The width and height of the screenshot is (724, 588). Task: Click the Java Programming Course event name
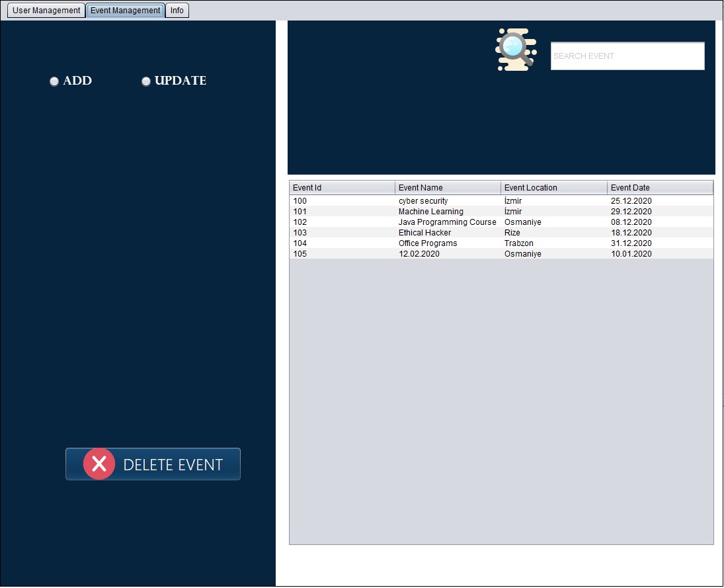(448, 222)
